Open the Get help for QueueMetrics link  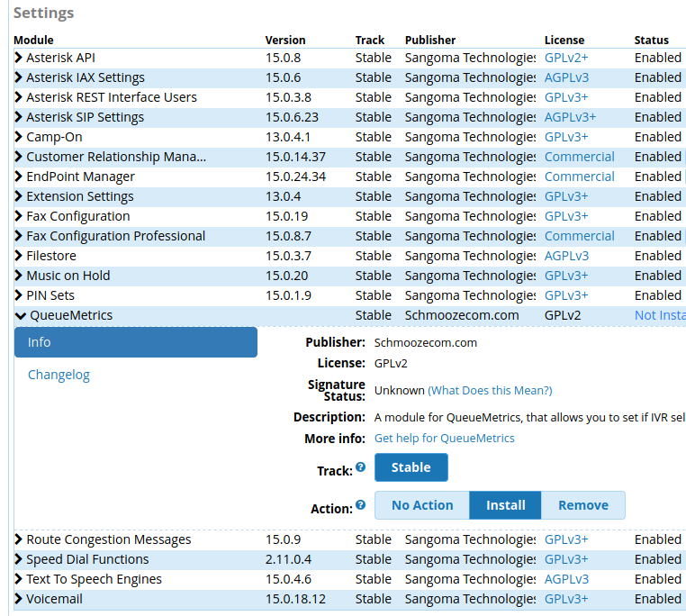[x=444, y=439]
